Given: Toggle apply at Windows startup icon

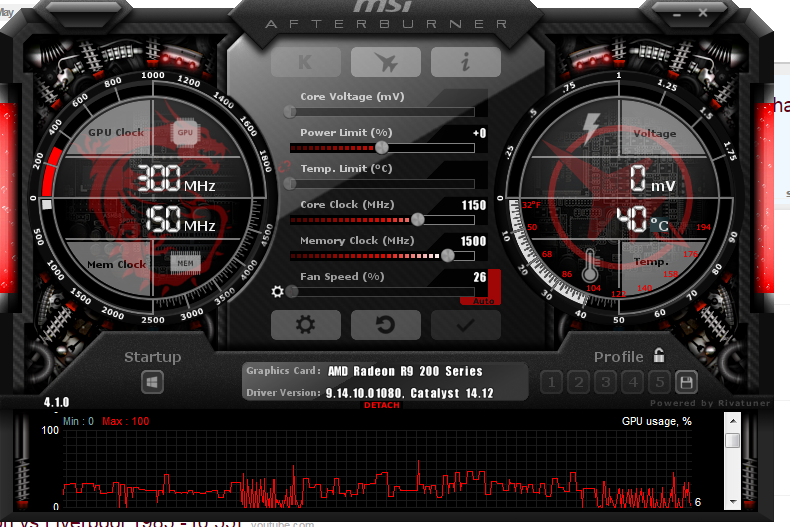Looking at the screenshot, I should click(152, 382).
